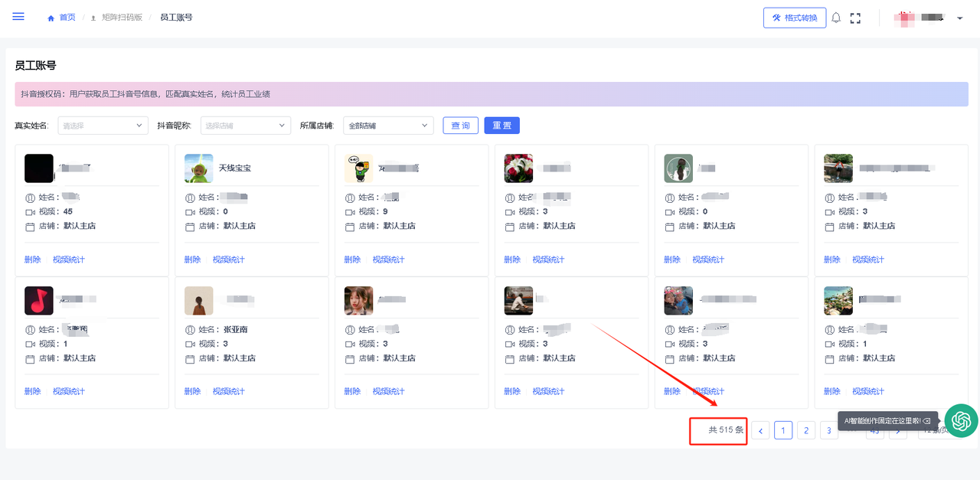The width and height of the screenshot is (980, 480).
Task: Click the 格式转换 button
Action: (x=794, y=18)
